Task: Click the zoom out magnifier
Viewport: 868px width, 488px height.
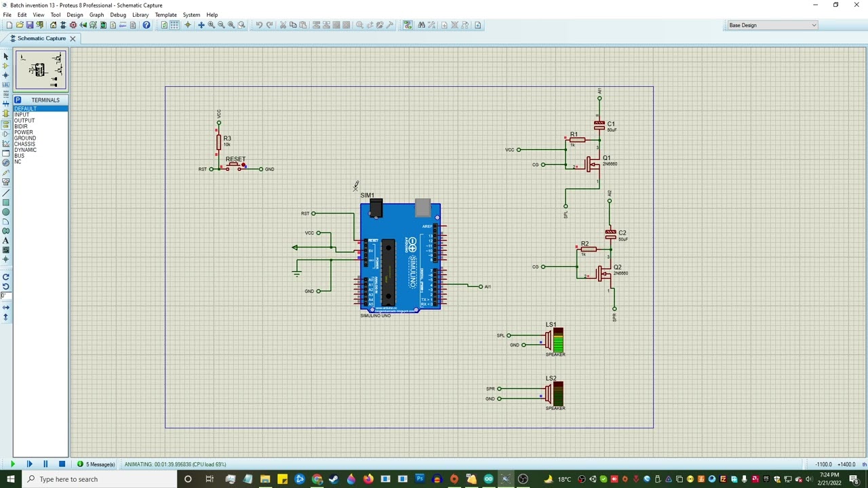Action: point(221,25)
